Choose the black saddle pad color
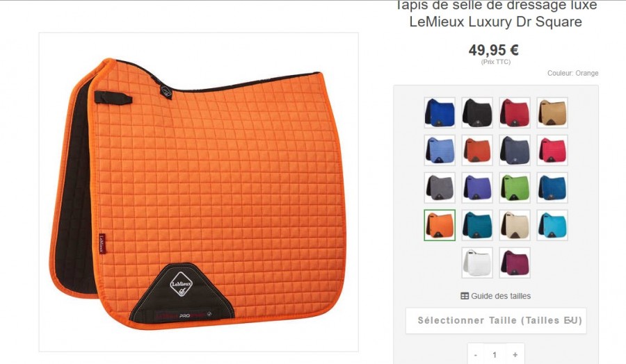This screenshot has height=364, width=626. point(477,113)
